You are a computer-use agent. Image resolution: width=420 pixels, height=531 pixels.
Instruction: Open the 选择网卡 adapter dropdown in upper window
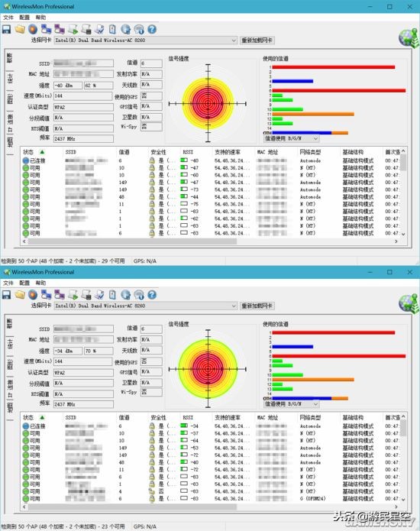(x=146, y=40)
